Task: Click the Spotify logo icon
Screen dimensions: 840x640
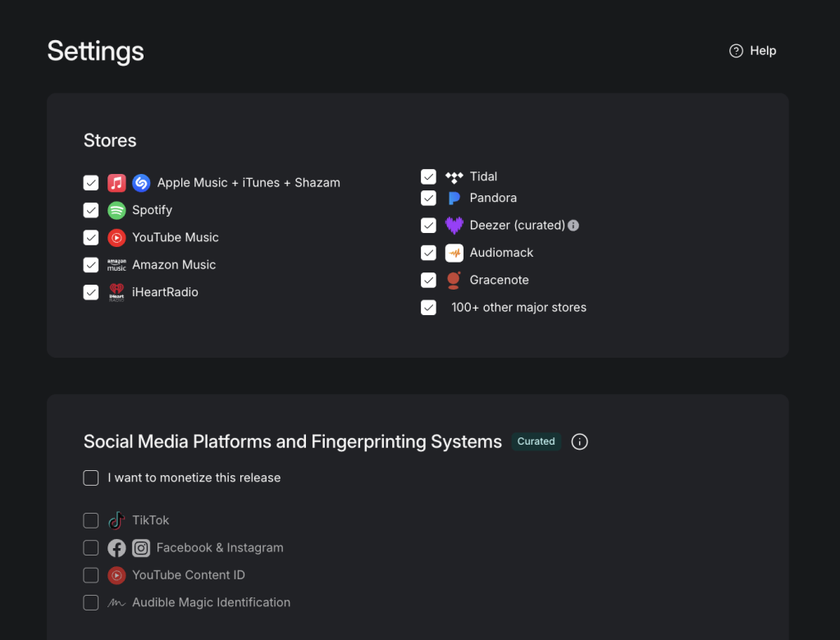Action: [116, 210]
